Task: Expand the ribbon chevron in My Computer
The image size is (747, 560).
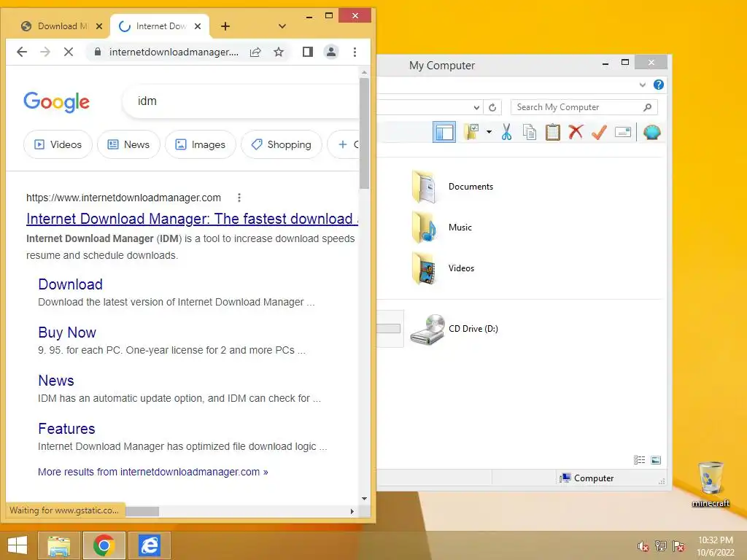Action: coord(643,85)
